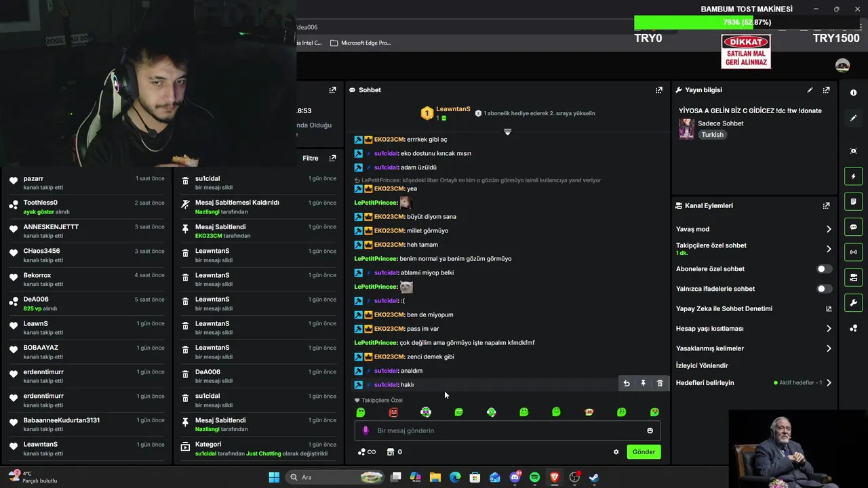
Task: Expand Hesap yaşı kısıtlaması settings
Action: tap(829, 329)
